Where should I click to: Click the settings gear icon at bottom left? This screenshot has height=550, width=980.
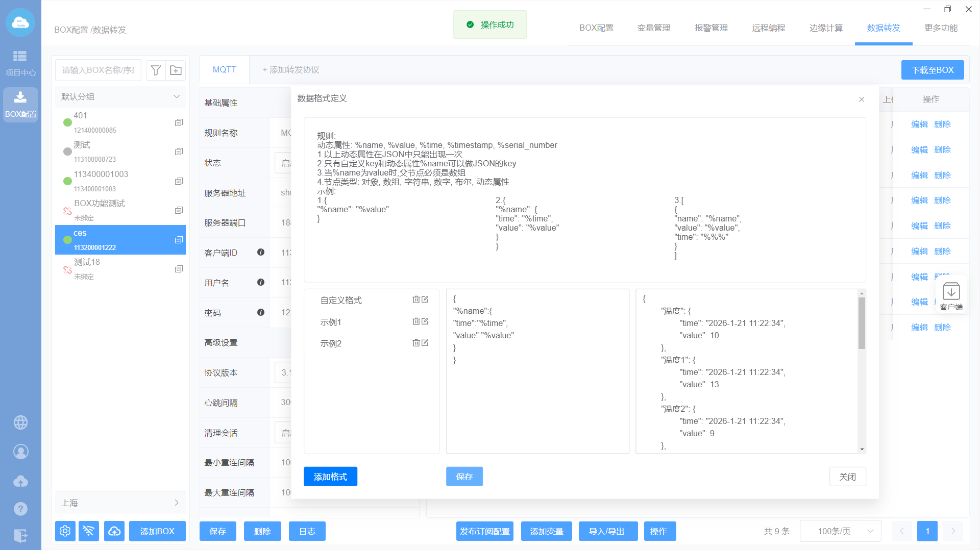point(65,531)
